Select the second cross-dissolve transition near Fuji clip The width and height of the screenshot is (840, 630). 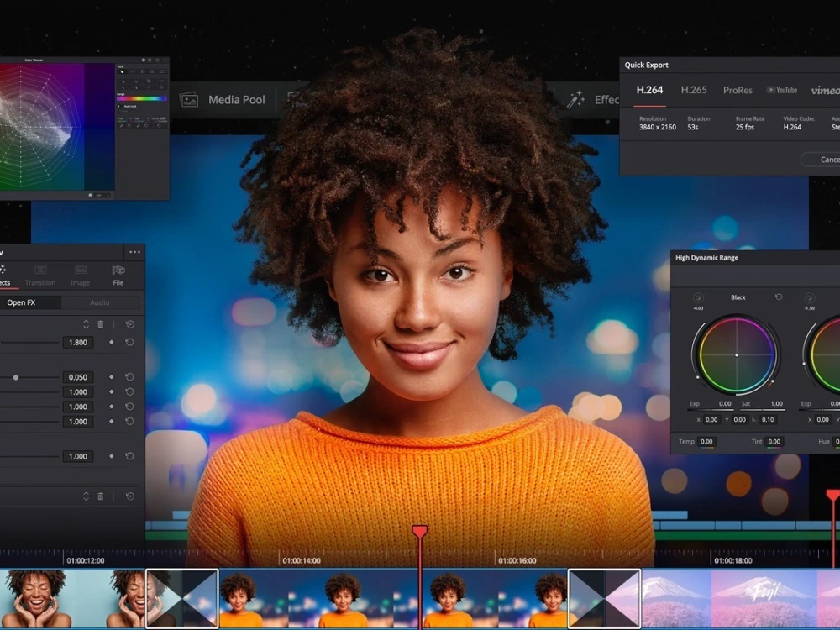[604, 598]
